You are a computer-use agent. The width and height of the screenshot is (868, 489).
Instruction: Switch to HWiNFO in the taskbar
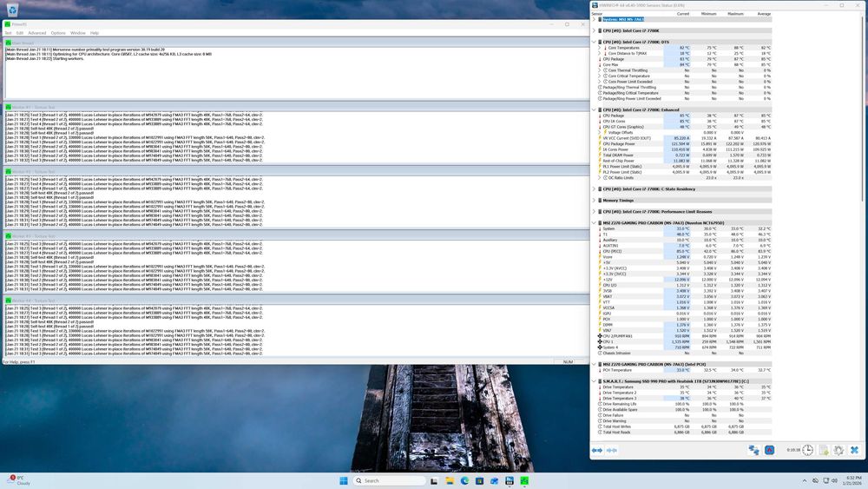click(x=510, y=480)
